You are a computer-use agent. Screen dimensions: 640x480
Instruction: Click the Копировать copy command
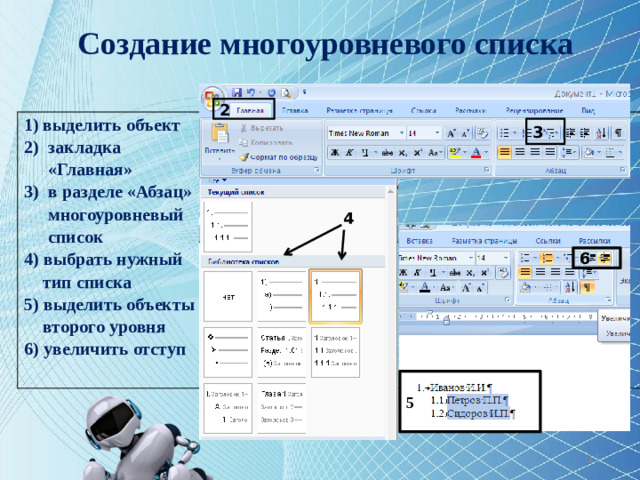tap(266, 142)
